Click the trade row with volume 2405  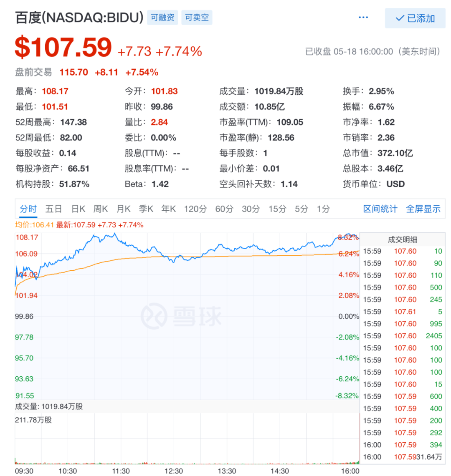(403, 336)
